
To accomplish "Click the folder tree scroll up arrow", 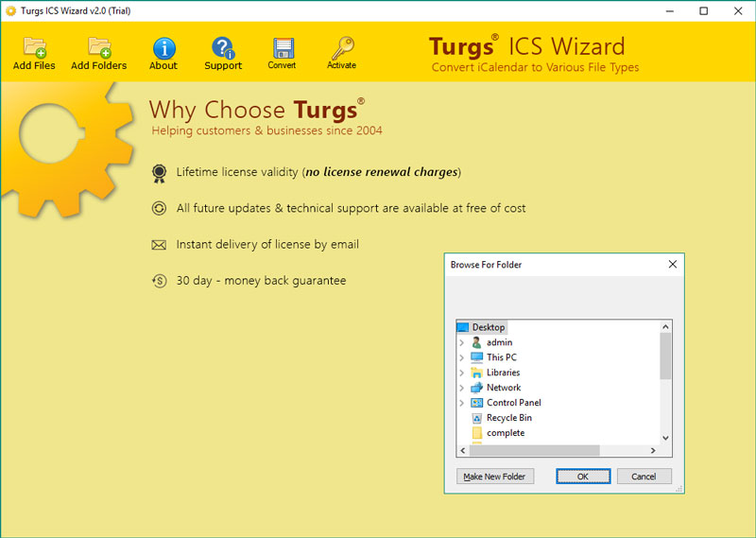I will (x=665, y=326).
